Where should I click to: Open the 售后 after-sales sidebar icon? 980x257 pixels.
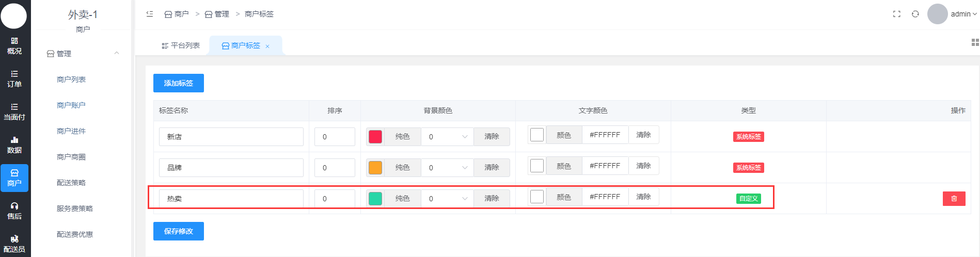click(x=14, y=211)
